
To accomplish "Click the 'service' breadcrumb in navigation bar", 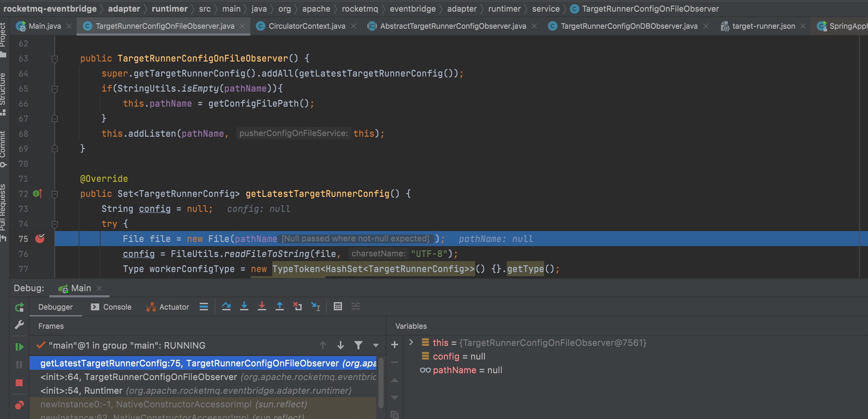I will (x=545, y=9).
